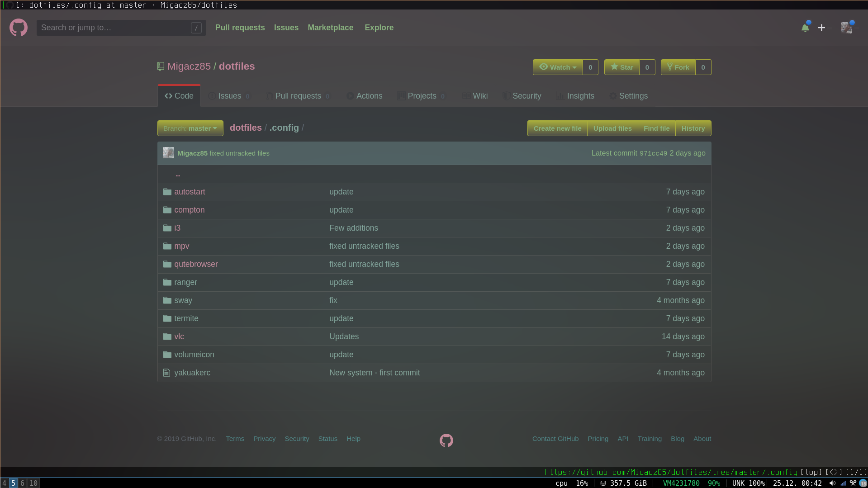Switch to the Issues tab

(x=229, y=96)
